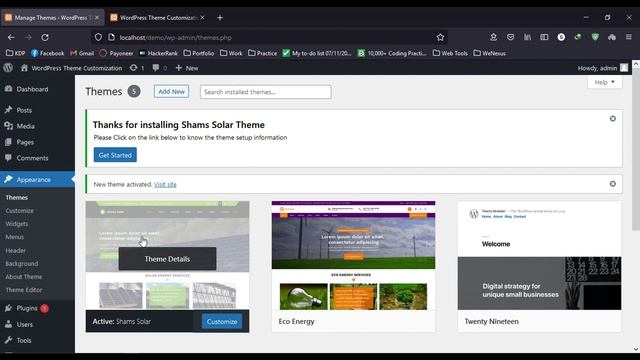Open the library icon in toolbar
The width and height of the screenshot is (640, 360).
[527, 37]
